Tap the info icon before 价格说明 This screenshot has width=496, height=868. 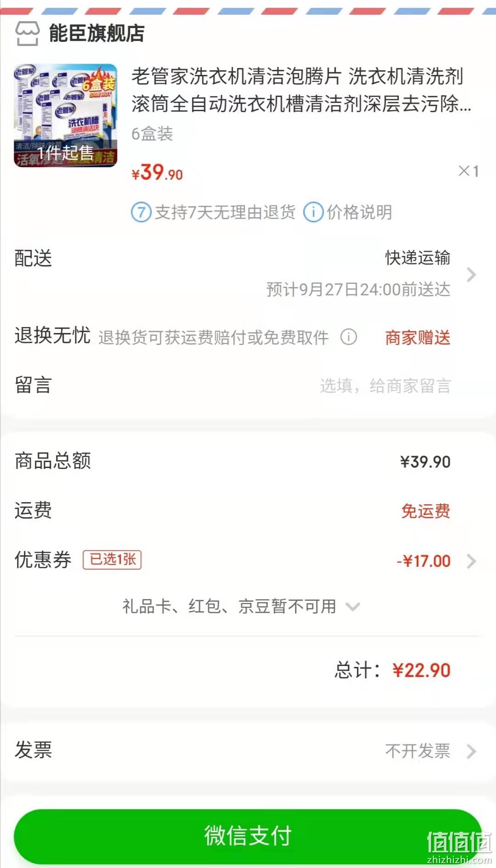pyautogui.click(x=313, y=213)
